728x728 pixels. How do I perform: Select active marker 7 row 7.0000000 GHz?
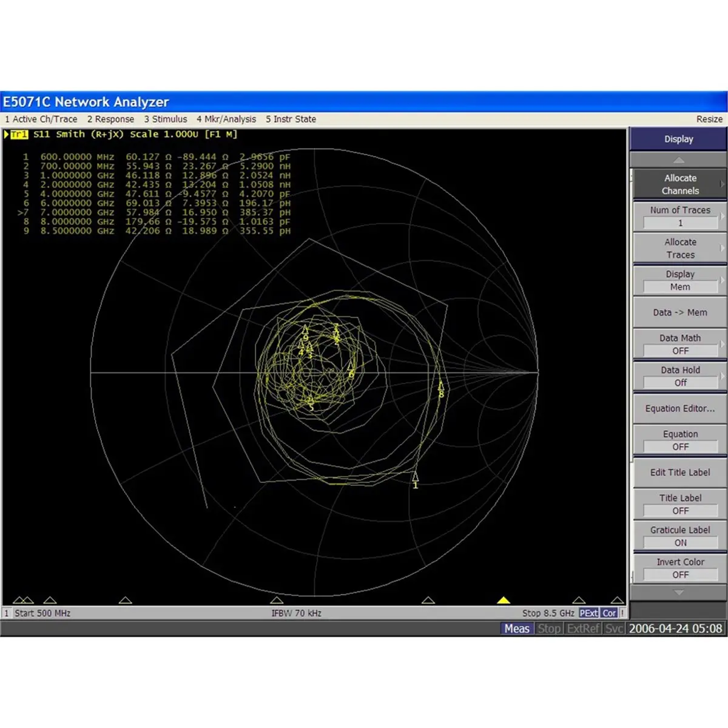click(x=154, y=212)
